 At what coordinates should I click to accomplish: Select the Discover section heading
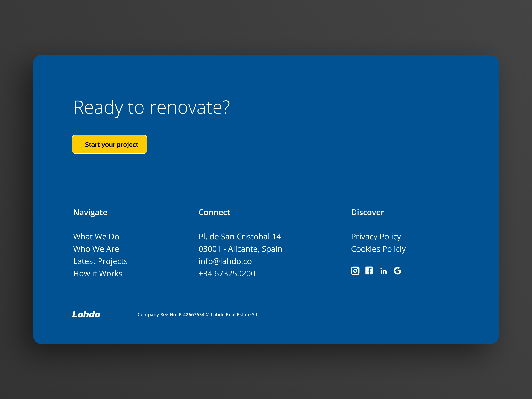[367, 212]
